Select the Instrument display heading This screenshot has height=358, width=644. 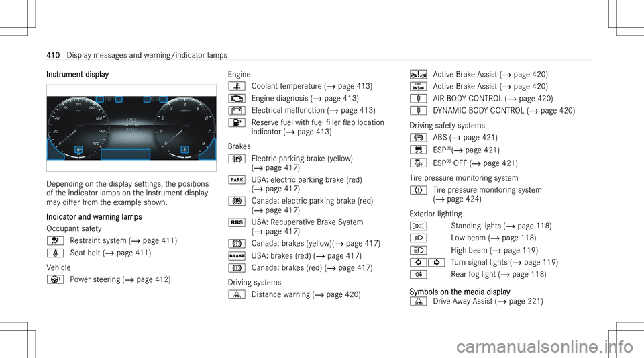pos(78,75)
